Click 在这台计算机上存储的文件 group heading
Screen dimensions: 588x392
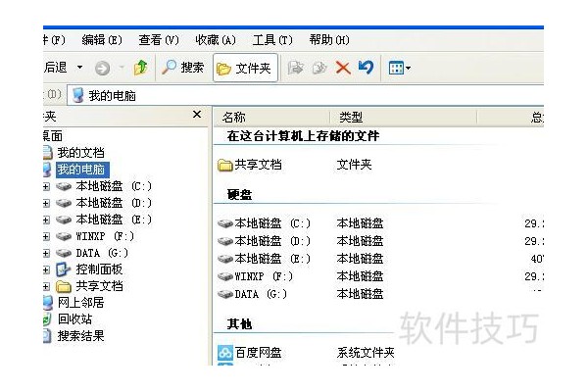(303, 136)
